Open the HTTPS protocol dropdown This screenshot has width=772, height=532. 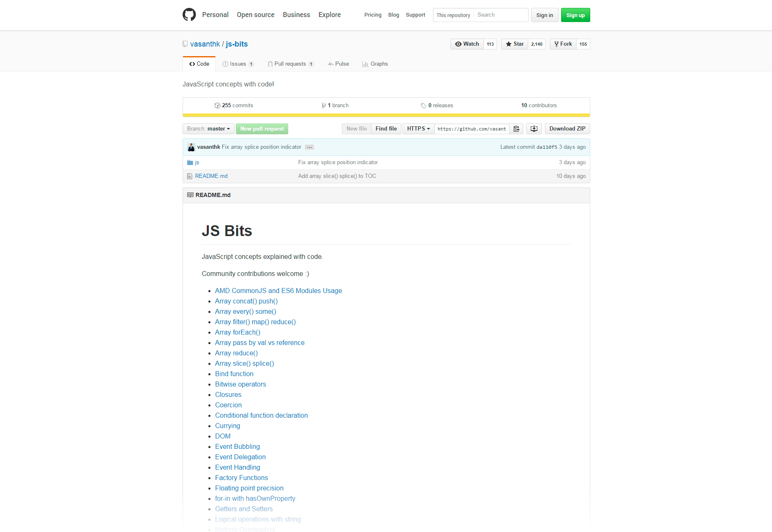click(x=418, y=129)
